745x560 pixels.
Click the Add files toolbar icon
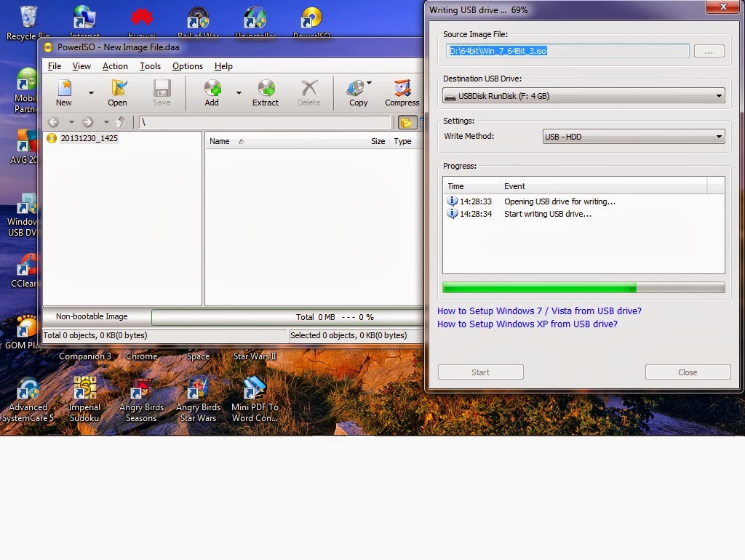point(212,92)
